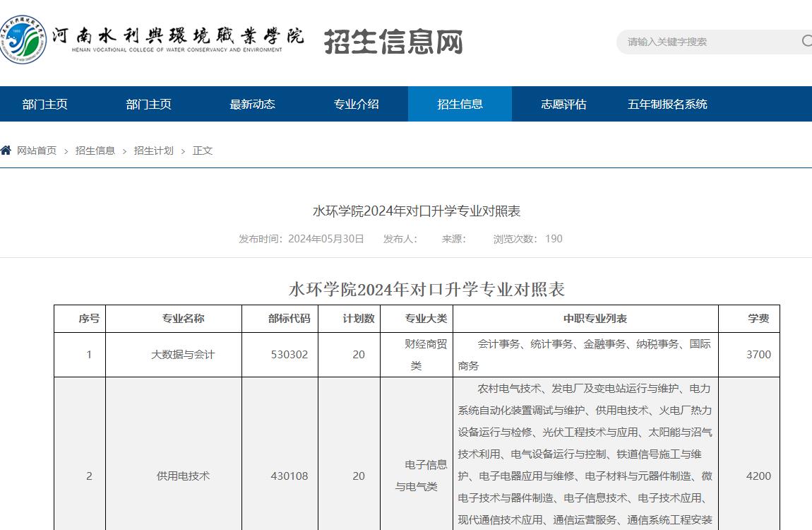The height and width of the screenshot is (530, 812).
Task: Open 五年制报名系统 in the navigation bar
Action: 667,104
